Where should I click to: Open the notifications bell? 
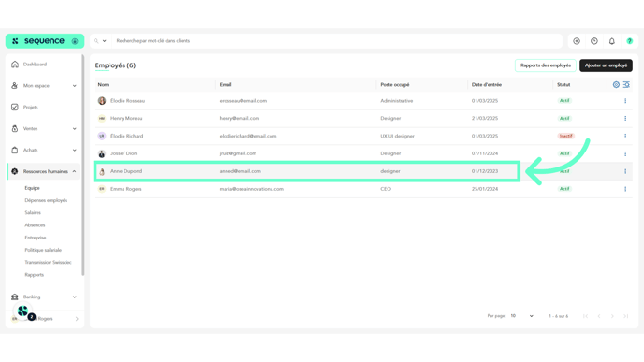(612, 41)
